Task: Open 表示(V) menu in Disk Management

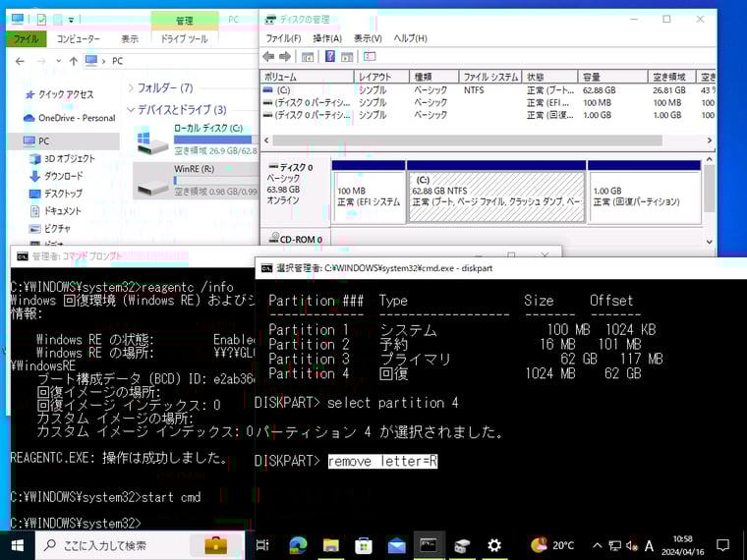Action: click(368, 38)
